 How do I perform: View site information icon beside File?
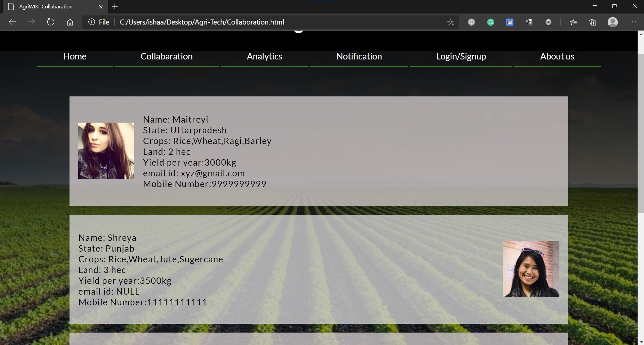click(91, 22)
